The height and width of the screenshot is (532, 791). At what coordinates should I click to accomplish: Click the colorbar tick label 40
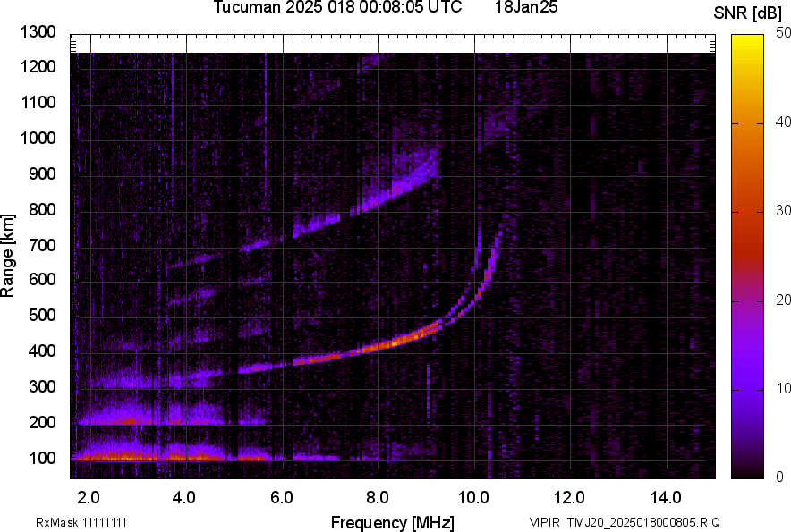pos(783,122)
